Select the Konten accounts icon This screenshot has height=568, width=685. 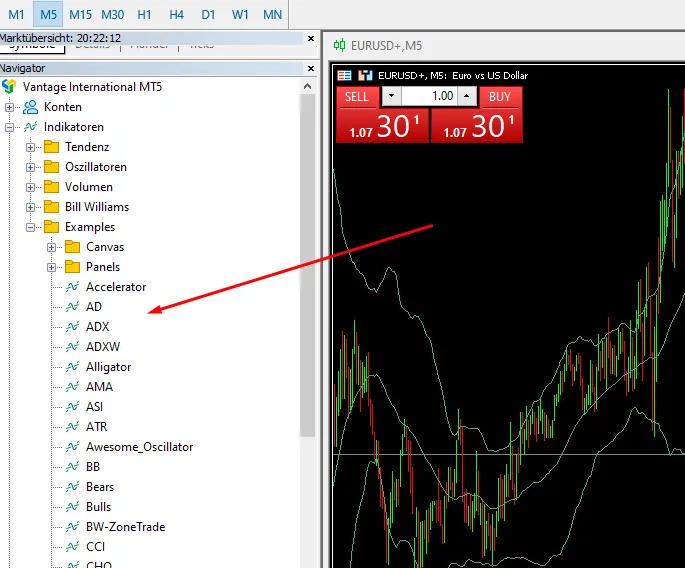pos(30,107)
